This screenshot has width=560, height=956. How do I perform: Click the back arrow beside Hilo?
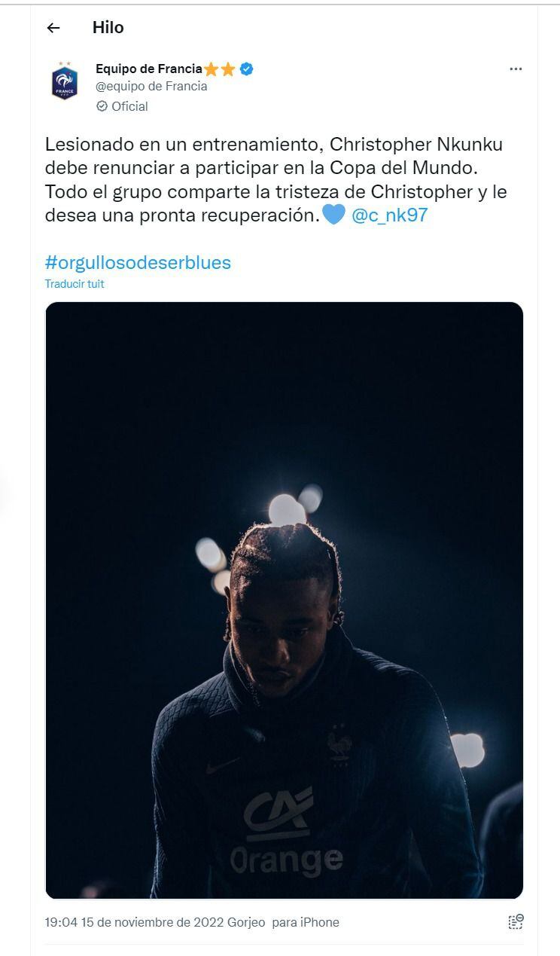coord(53,28)
